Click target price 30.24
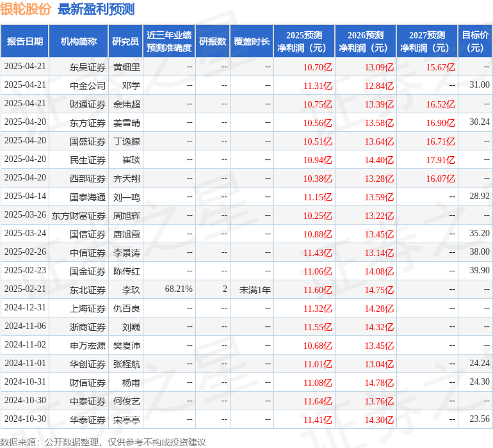This screenshot has height=448, width=493. (480, 122)
